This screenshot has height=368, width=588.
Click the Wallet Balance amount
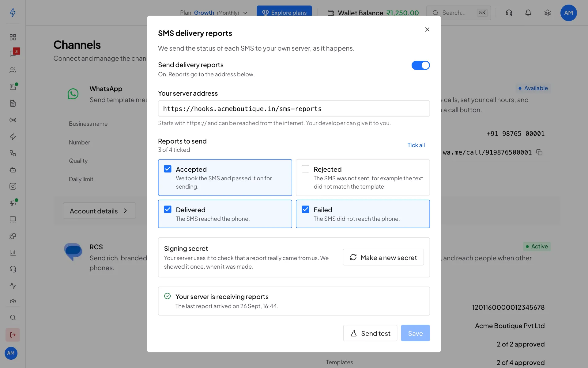click(x=402, y=13)
